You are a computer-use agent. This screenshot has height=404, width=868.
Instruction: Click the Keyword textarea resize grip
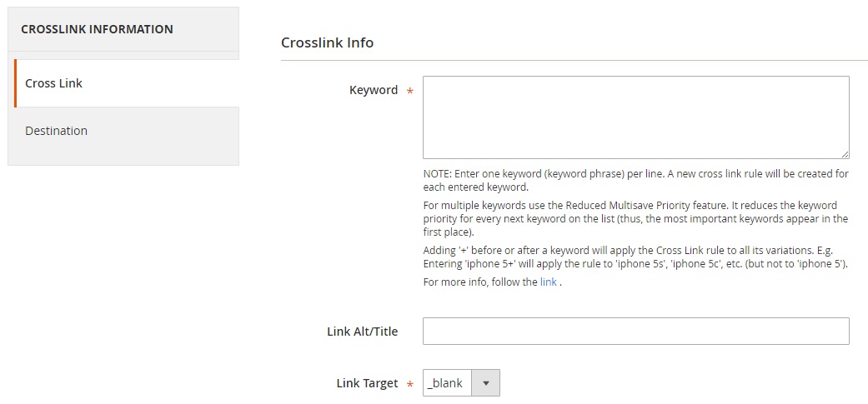tap(845, 155)
